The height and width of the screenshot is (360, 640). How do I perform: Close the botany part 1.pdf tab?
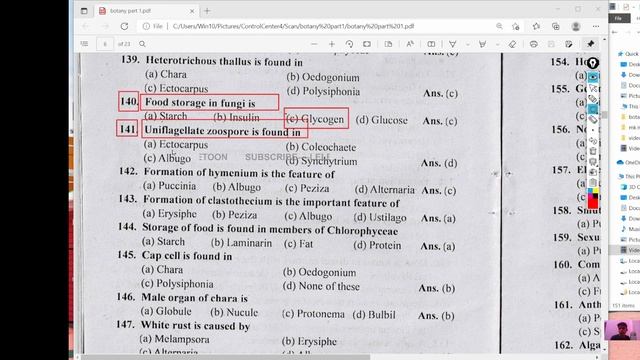tap(192, 11)
